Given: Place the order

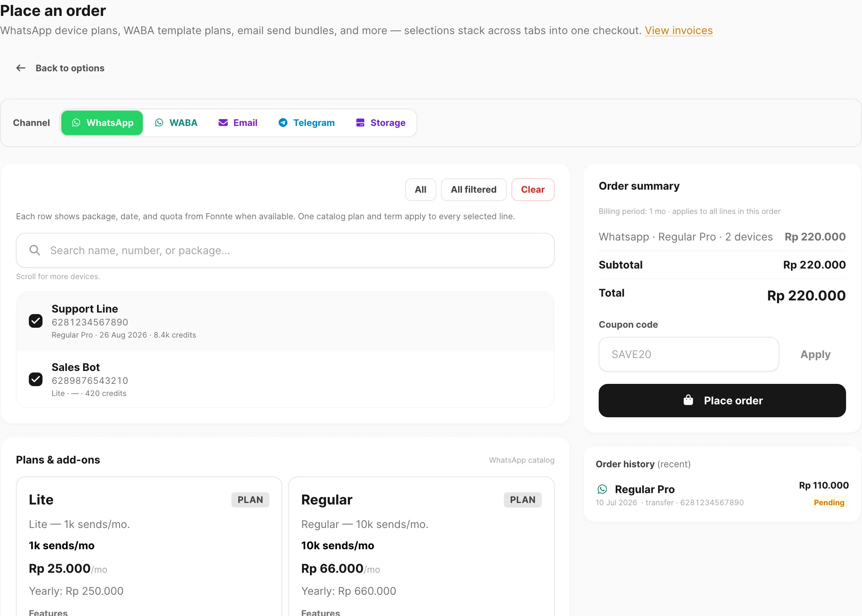Looking at the screenshot, I should tap(722, 401).
